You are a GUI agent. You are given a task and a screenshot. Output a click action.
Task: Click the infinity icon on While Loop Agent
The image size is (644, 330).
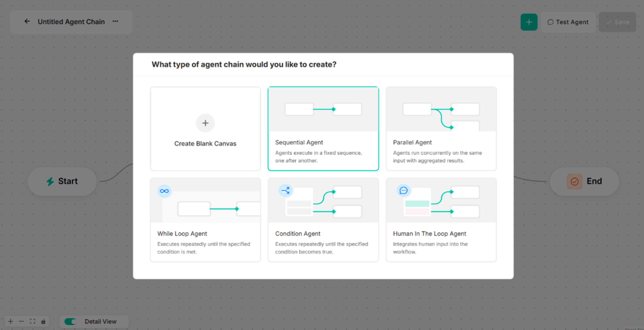pyautogui.click(x=164, y=191)
